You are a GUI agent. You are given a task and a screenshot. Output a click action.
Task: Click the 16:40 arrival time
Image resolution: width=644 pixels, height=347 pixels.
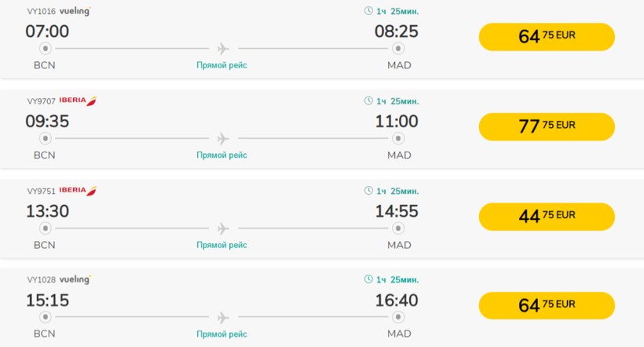(397, 301)
